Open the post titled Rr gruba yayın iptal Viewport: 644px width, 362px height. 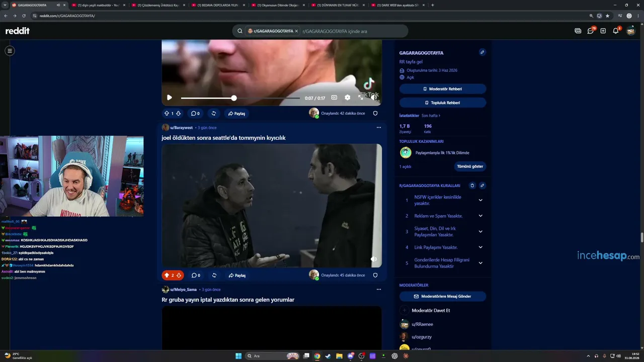pyautogui.click(x=228, y=300)
